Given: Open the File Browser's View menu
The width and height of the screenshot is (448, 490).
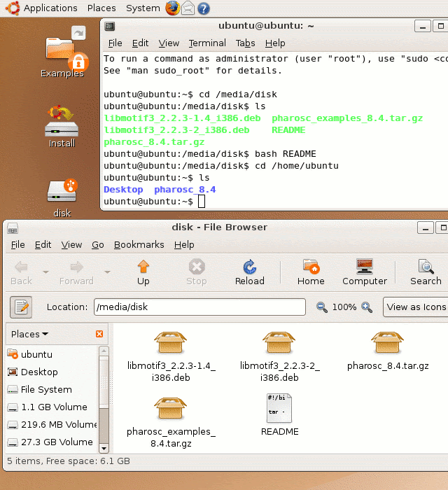Looking at the screenshot, I should tap(71, 245).
